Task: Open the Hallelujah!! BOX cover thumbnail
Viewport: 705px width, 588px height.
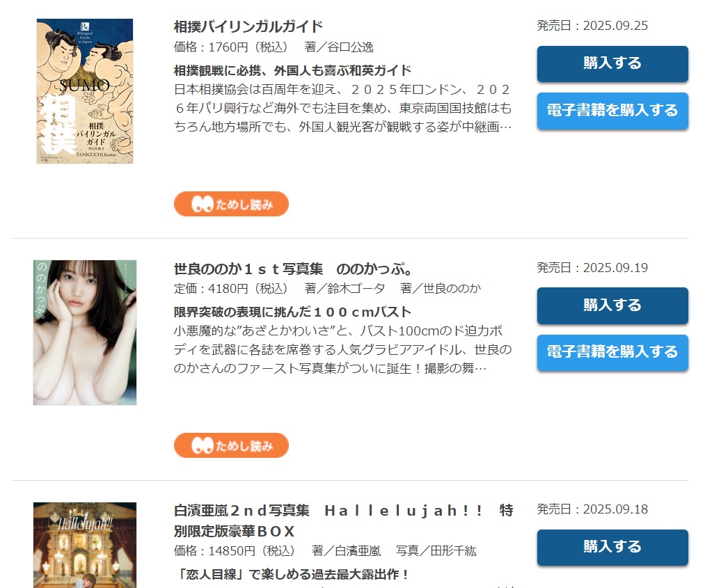Action: [x=84, y=545]
